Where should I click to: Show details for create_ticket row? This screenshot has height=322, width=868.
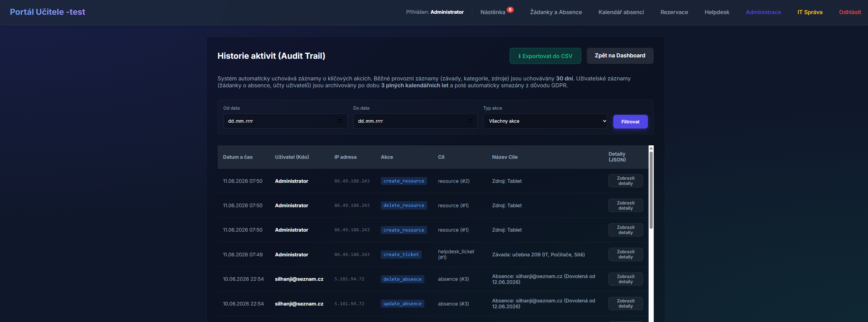click(x=626, y=254)
